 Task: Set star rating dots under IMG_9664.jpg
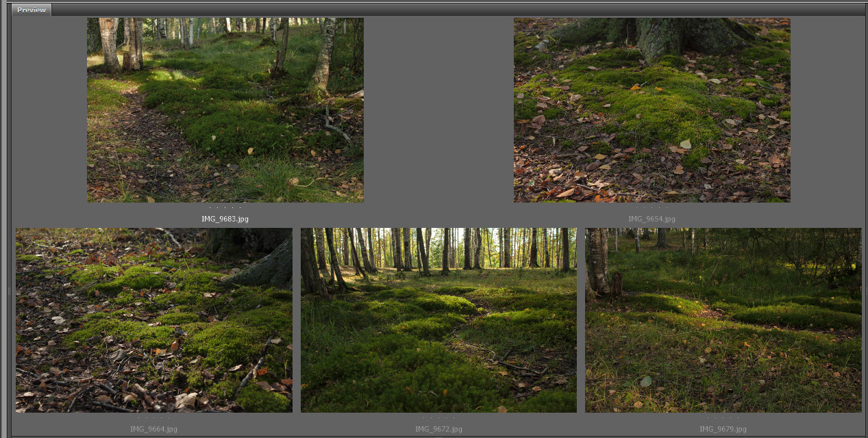click(154, 417)
